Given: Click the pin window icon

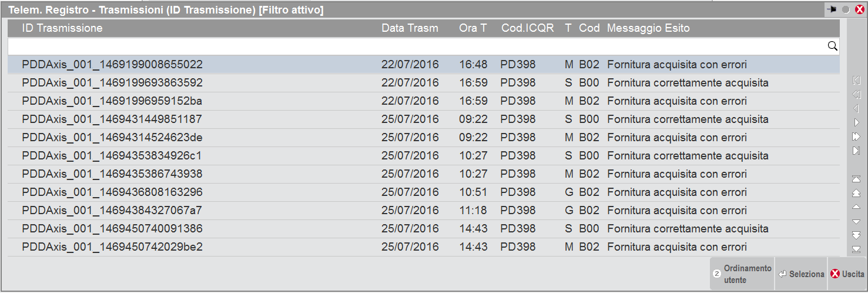Looking at the screenshot, I should point(832,9).
